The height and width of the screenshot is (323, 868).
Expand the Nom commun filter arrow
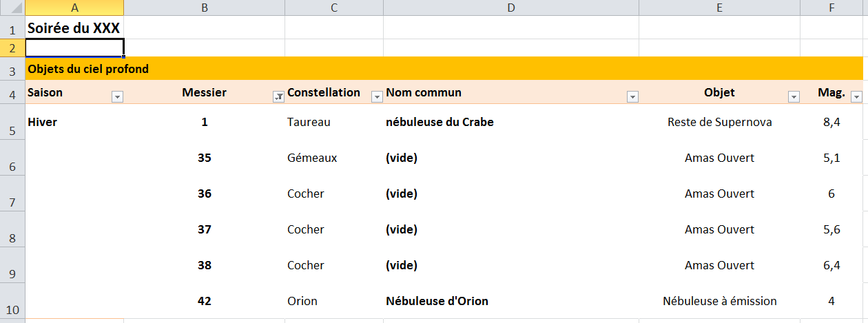(x=632, y=97)
